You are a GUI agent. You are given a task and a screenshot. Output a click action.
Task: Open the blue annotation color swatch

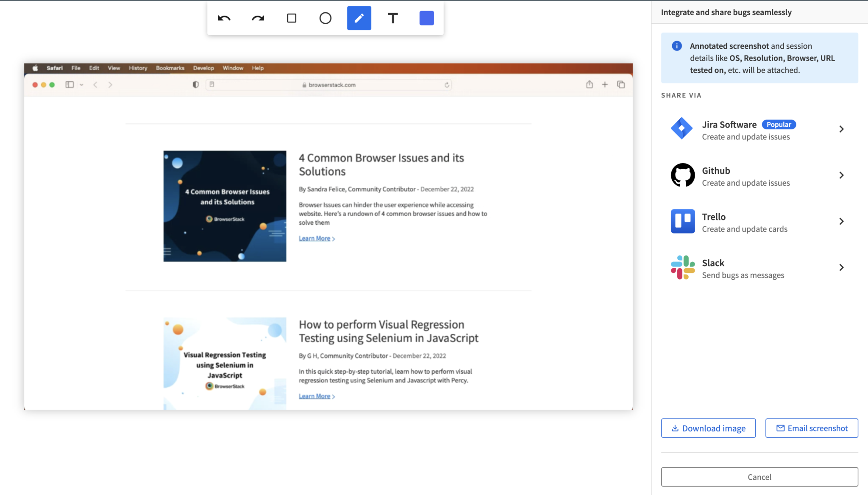(426, 18)
